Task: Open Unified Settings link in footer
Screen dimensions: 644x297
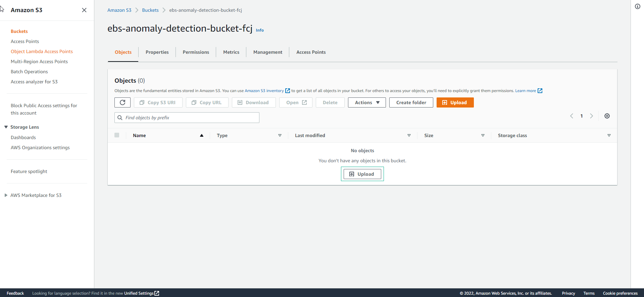Action: pos(139,293)
